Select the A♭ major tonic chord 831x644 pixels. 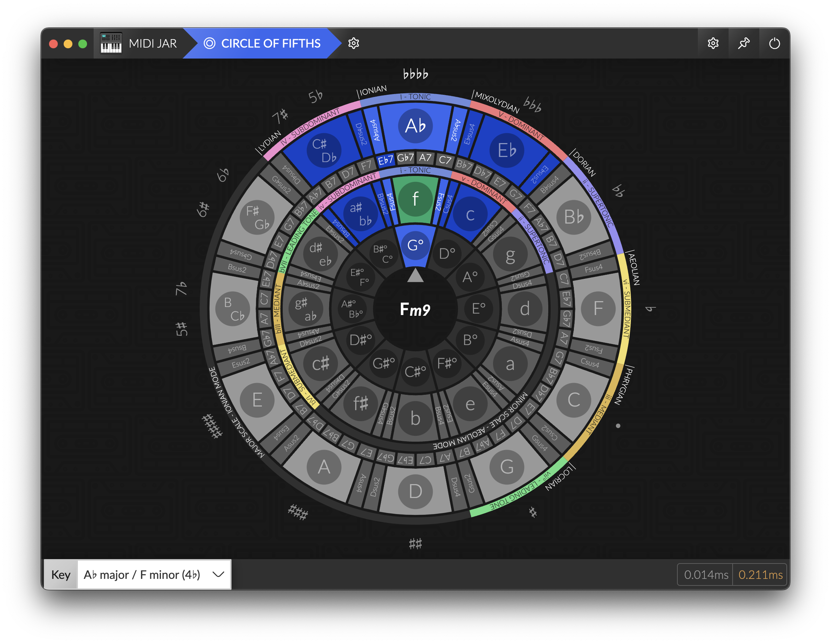coord(415,126)
